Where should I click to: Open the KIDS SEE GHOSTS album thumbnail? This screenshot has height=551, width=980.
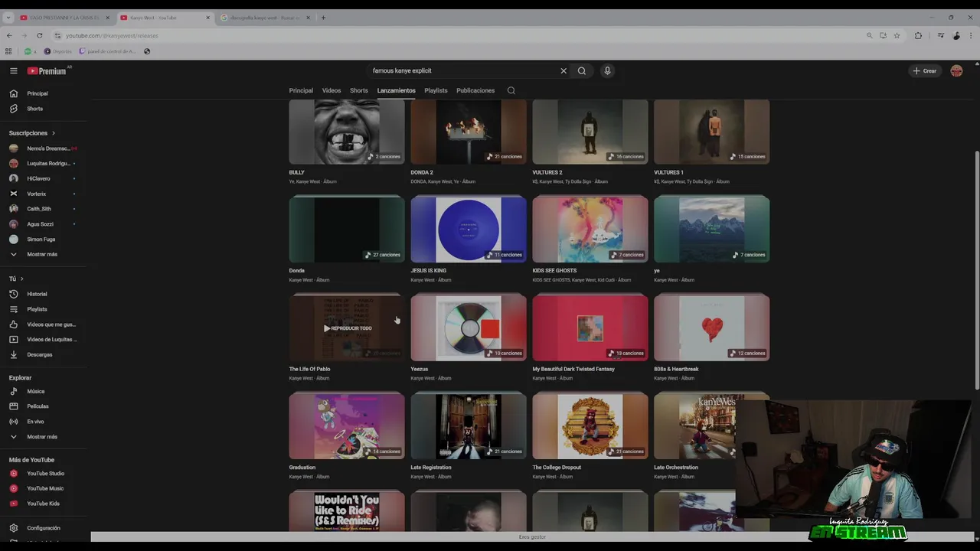coord(590,230)
